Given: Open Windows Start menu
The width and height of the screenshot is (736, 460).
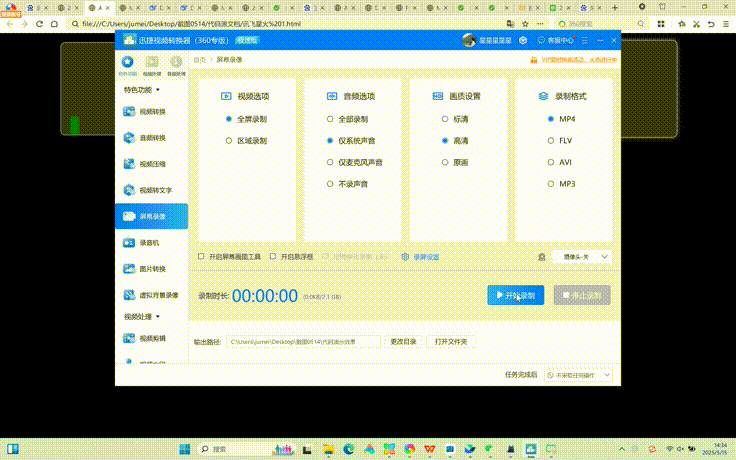Looking at the screenshot, I should pyautogui.click(x=185, y=449).
